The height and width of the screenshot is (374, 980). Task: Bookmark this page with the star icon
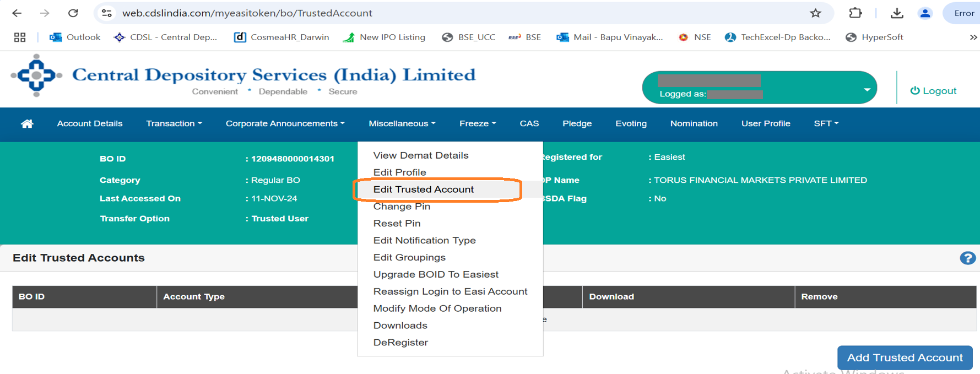(x=815, y=13)
